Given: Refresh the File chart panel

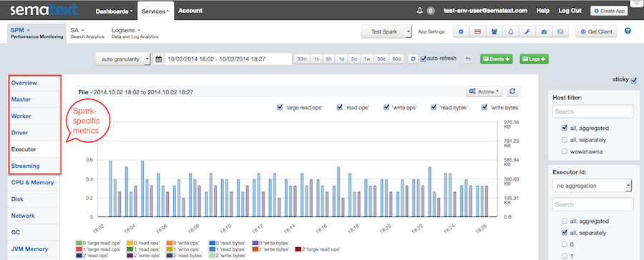Looking at the screenshot, I should (x=512, y=91).
